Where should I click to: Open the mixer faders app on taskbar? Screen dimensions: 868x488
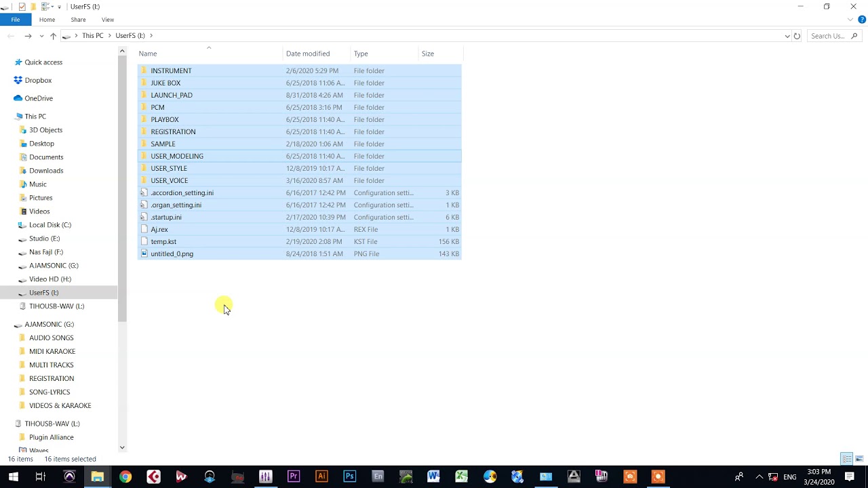point(265,476)
